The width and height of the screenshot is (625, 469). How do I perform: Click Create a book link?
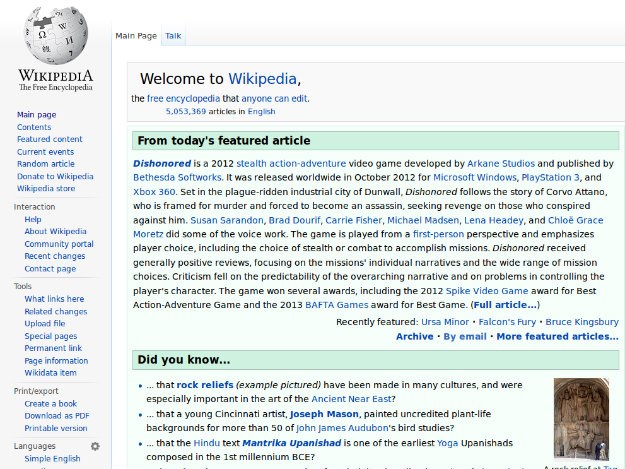tap(51, 404)
